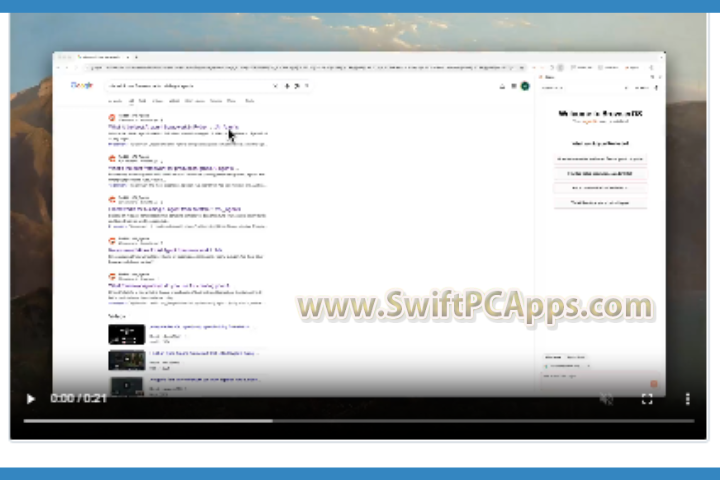Unmute the video using the speaker icon

[606, 399]
